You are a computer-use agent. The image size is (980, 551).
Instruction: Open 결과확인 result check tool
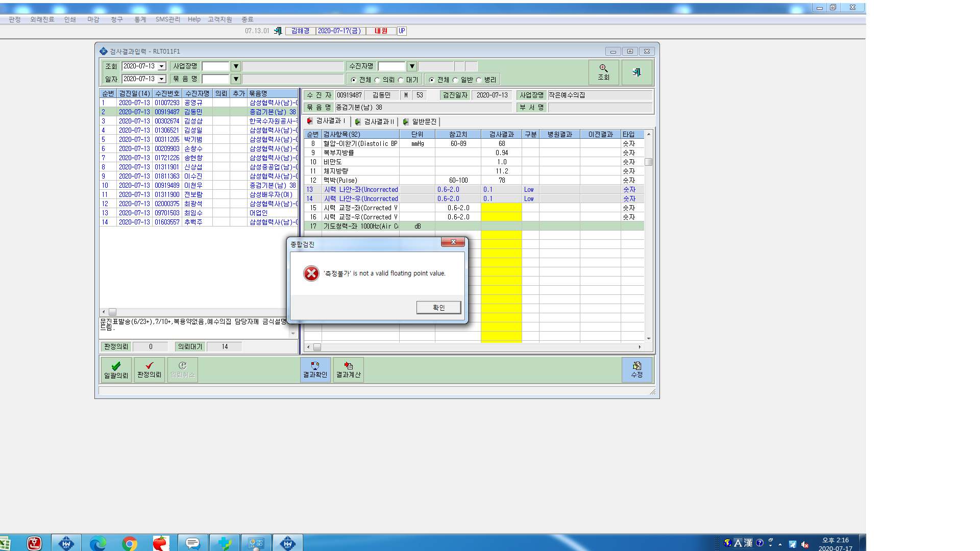(x=315, y=370)
